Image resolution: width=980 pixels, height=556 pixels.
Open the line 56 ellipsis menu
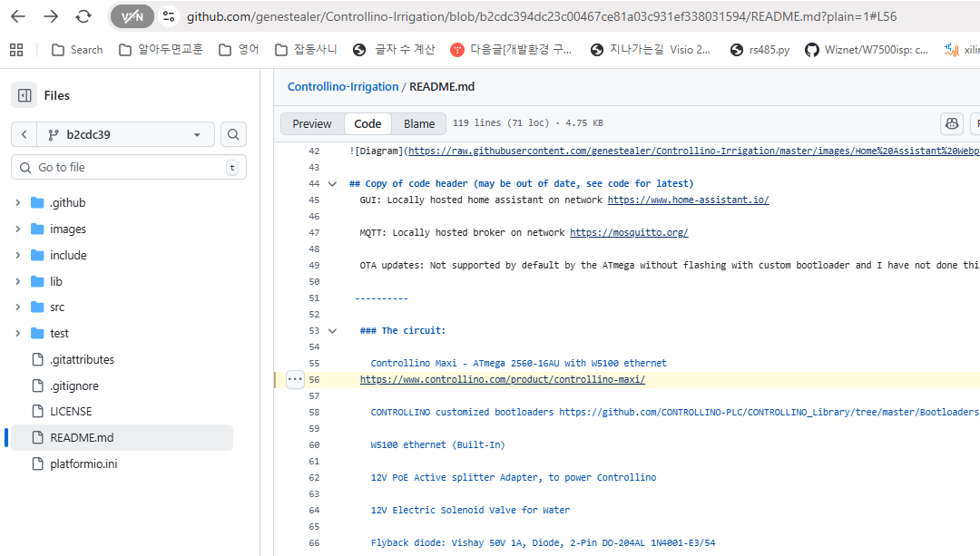[295, 380]
